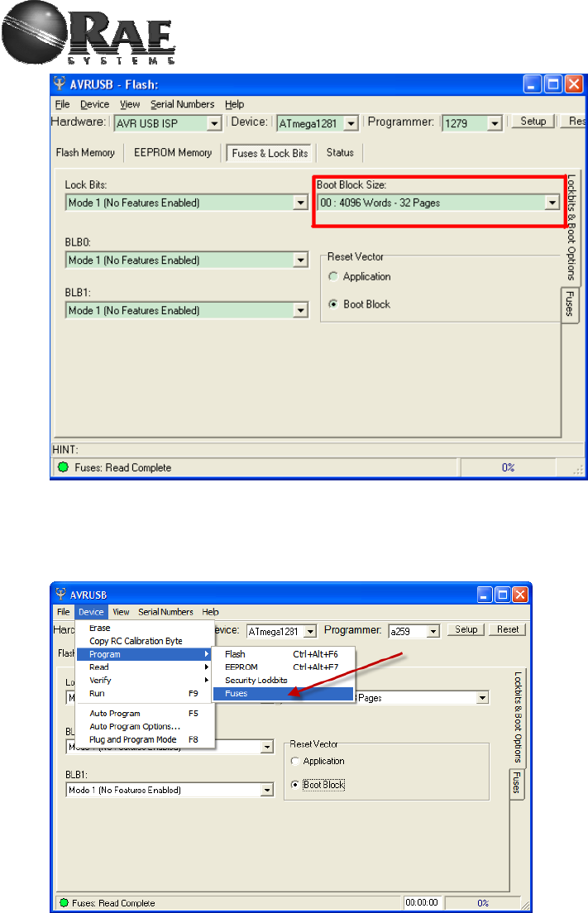
Task: Expand BLB1 dropdown in lower window
Action: 267,790
